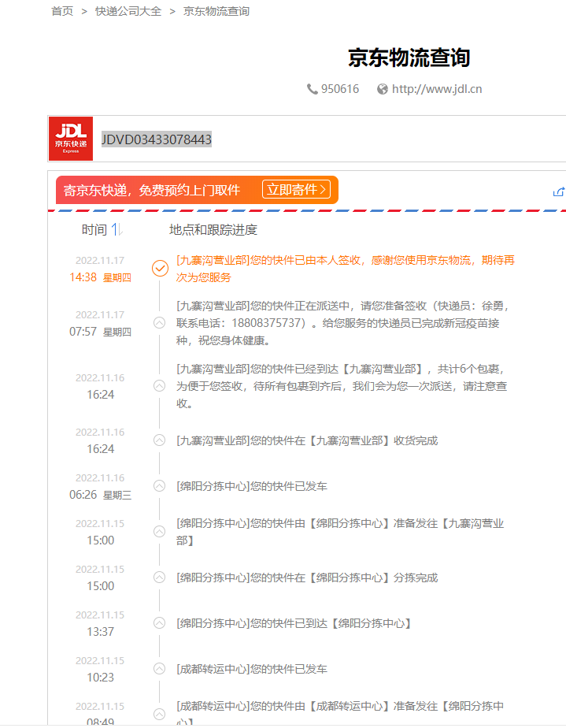Screen dimensions: 566x728
Task: Click timeline marker for 06:26 绵阳 departure
Action: point(159,485)
